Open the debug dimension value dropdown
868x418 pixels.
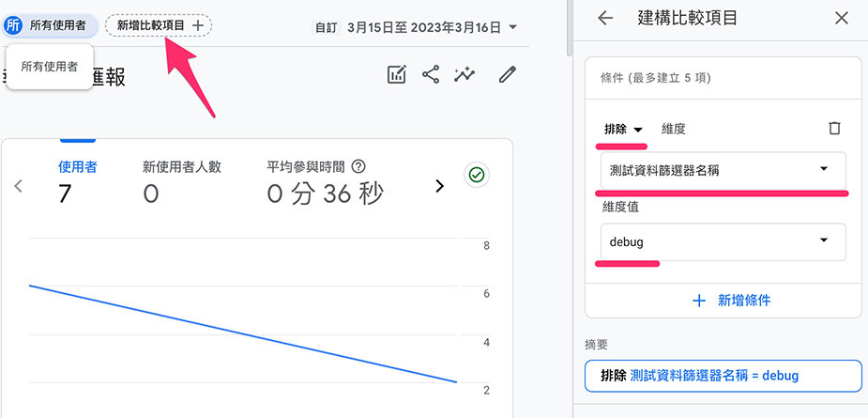(723, 241)
